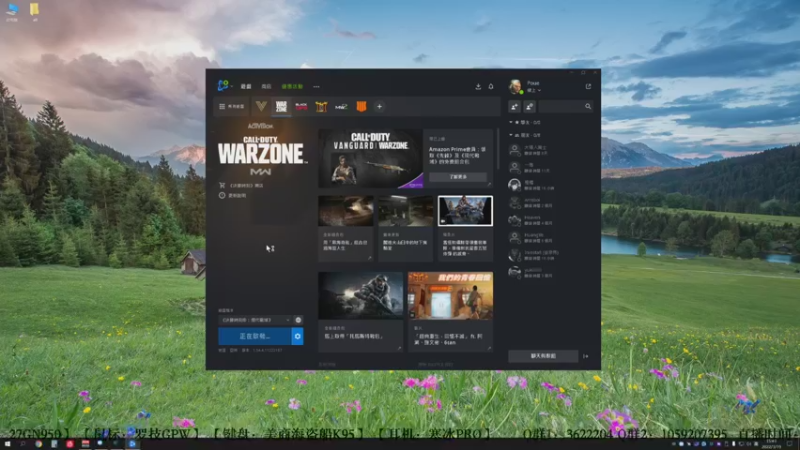The width and height of the screenshot is (800, 450).
Task: Open the Vanguard Warzone banner image
Action: pos(371,158)
